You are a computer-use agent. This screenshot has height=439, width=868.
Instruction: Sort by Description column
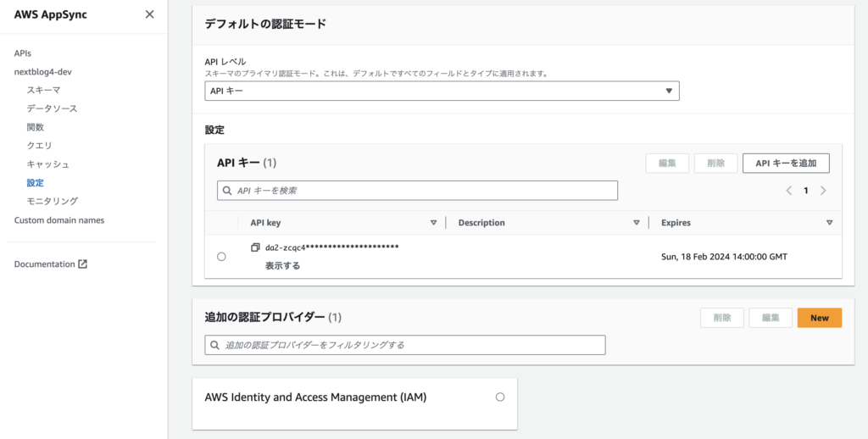[636, 223]
